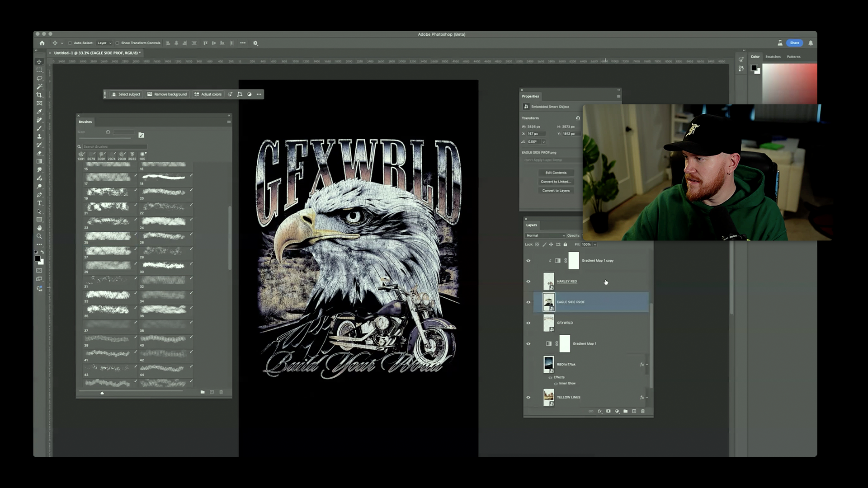Add layer mask from Layers panel bottom bar

click(x=608, y=411)
